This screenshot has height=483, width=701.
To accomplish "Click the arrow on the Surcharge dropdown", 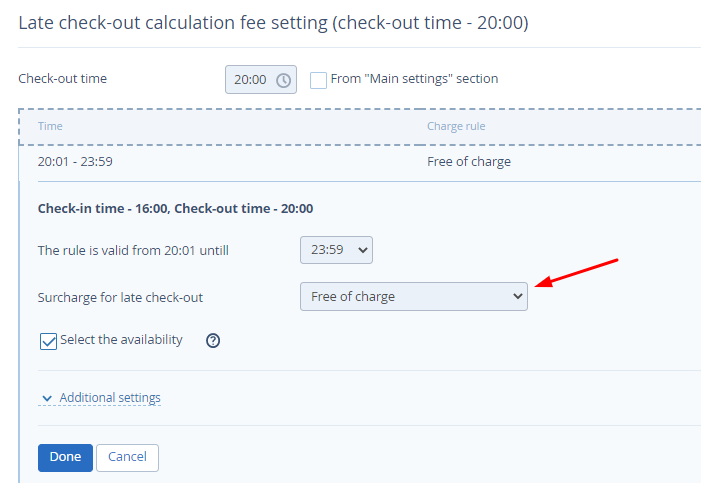I will click(x=518, y=296).
